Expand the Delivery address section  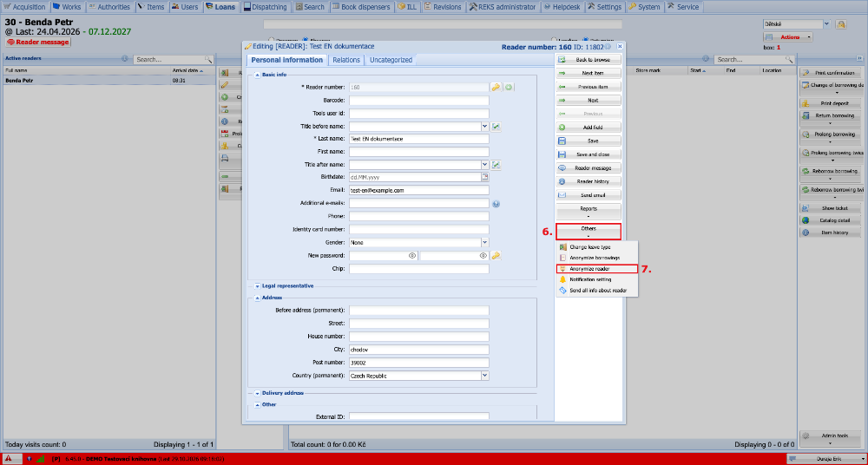coord(258,393)
